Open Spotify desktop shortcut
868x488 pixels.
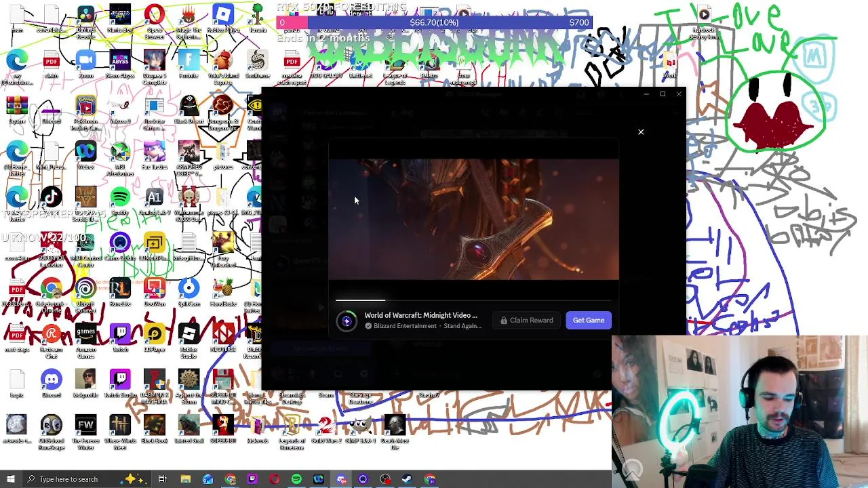(x=120, y=202)
